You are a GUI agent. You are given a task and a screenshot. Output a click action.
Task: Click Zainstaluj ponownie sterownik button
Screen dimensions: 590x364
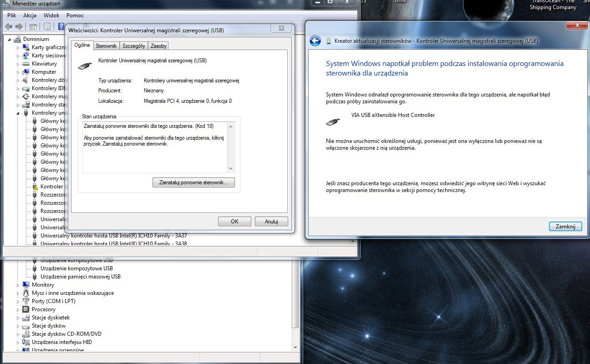(x=193, y=182)
